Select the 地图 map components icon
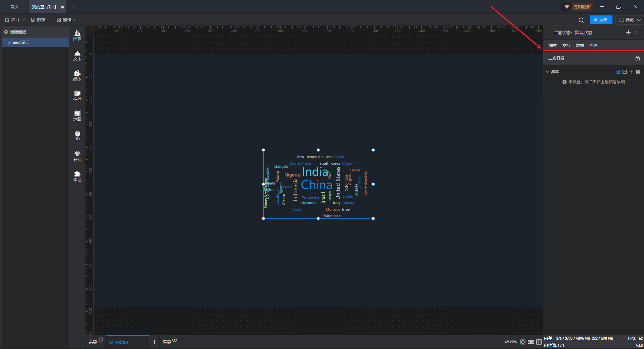 click(x=77, y=115)
